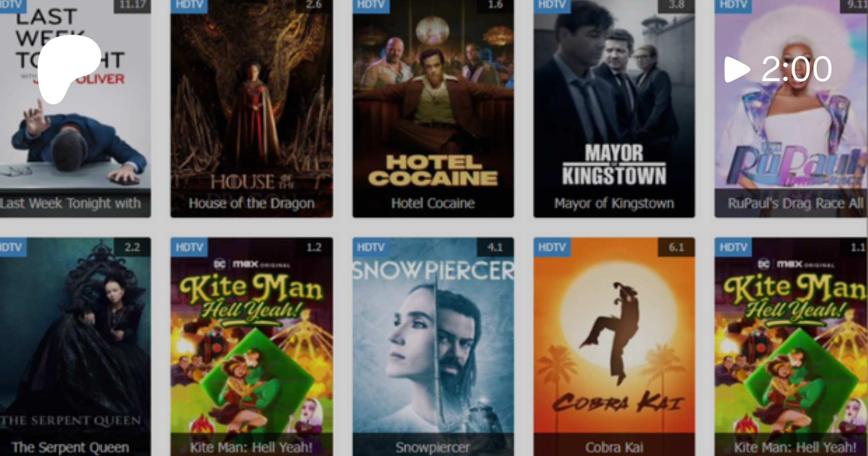Select the Mayor of Kingstown poster
The image size is (868, 456).
point(614,109)
